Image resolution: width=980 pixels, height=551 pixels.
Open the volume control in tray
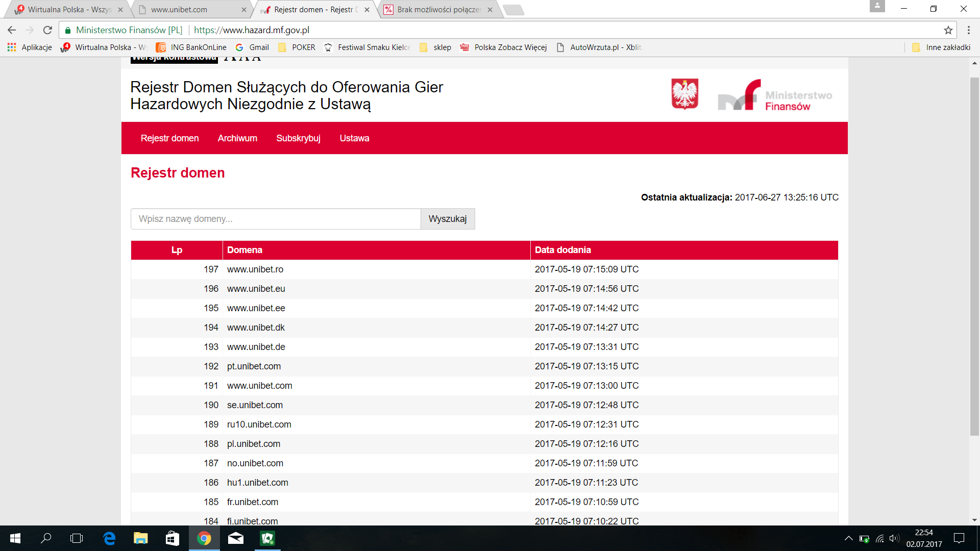(894, 538)
